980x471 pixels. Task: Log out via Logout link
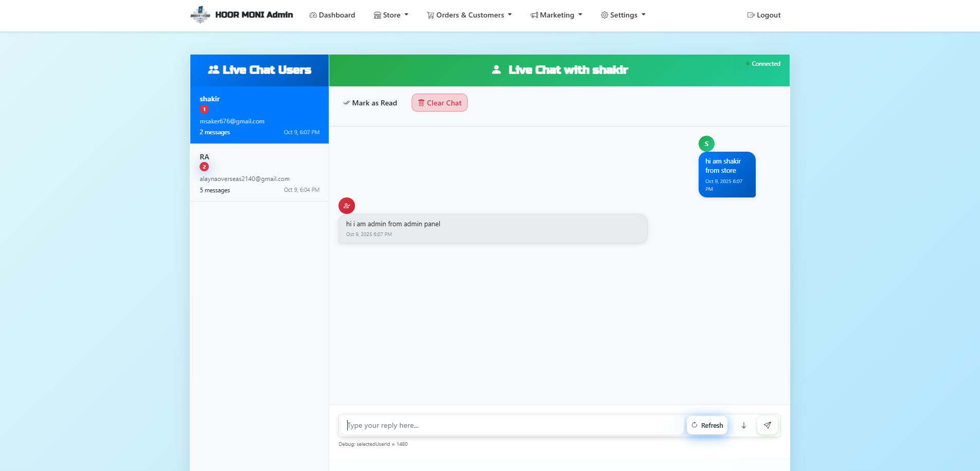(x=764, y=15)
